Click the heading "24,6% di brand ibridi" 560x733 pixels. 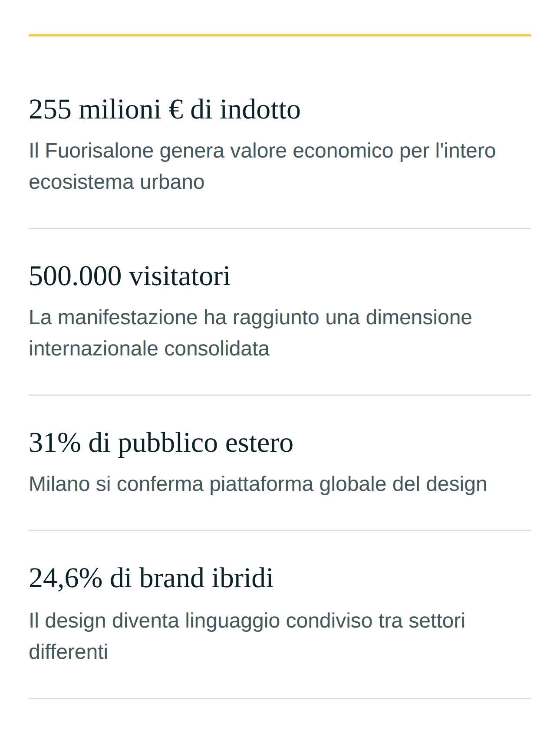[x=151, y=578]
